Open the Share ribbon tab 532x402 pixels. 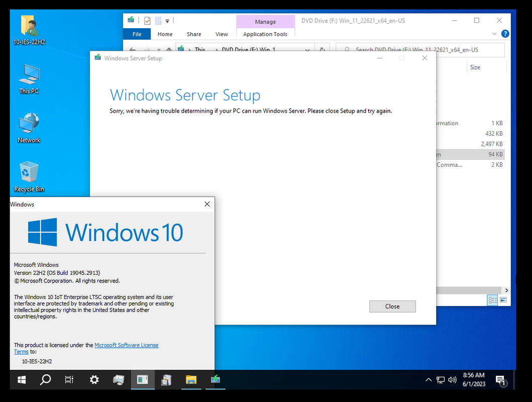click(x=194, y=34)
